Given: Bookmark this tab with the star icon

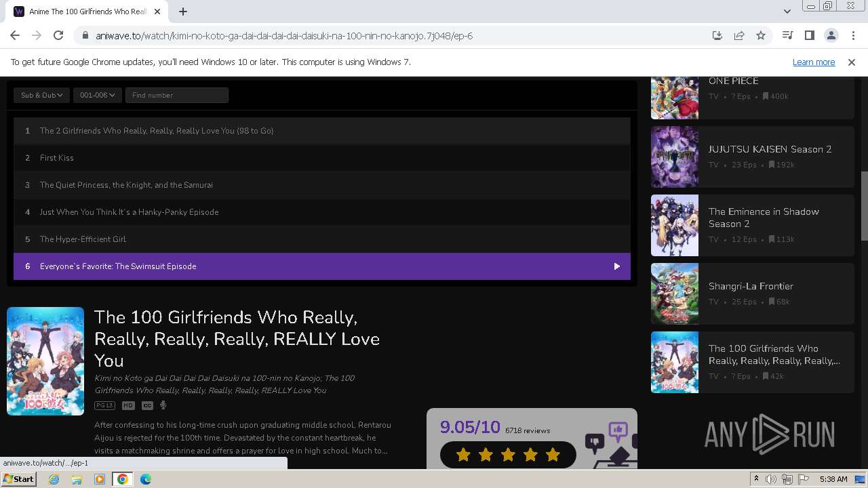Looking at the screenshot, I should click(761, 35).
